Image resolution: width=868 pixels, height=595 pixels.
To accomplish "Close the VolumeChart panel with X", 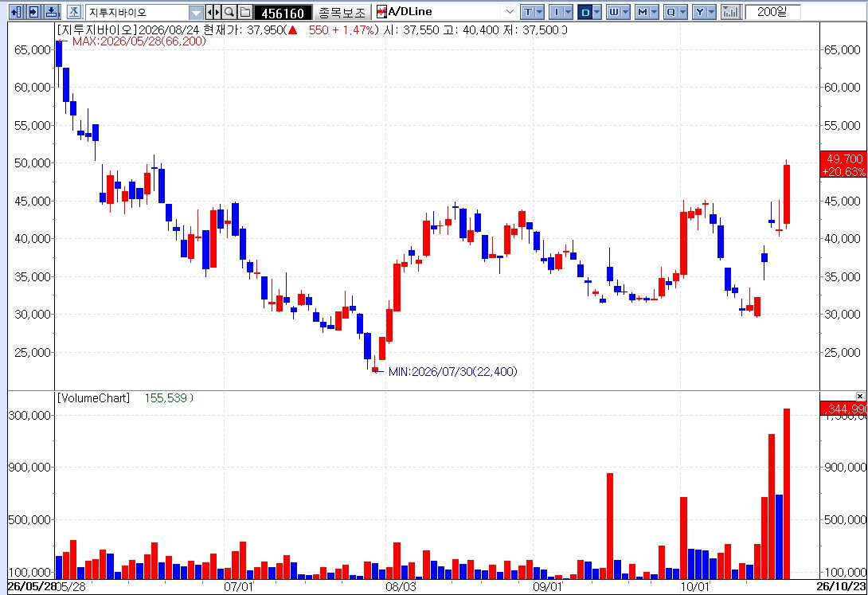I will (860, 397).
